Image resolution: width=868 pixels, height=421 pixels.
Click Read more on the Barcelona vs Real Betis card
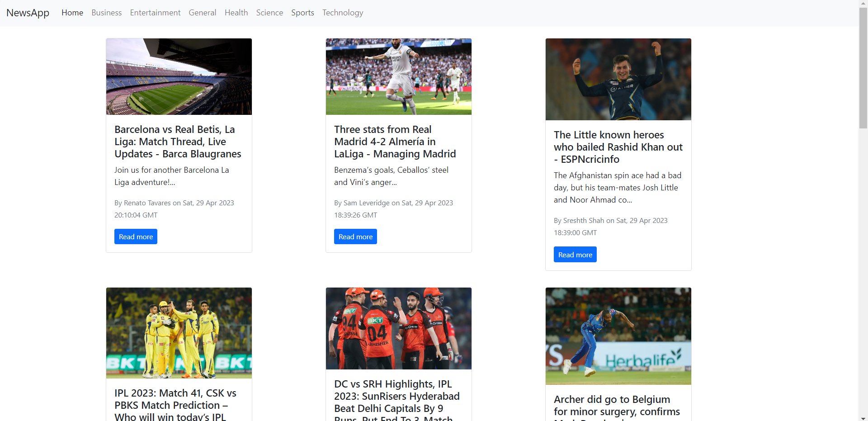[x=136, y=237]
